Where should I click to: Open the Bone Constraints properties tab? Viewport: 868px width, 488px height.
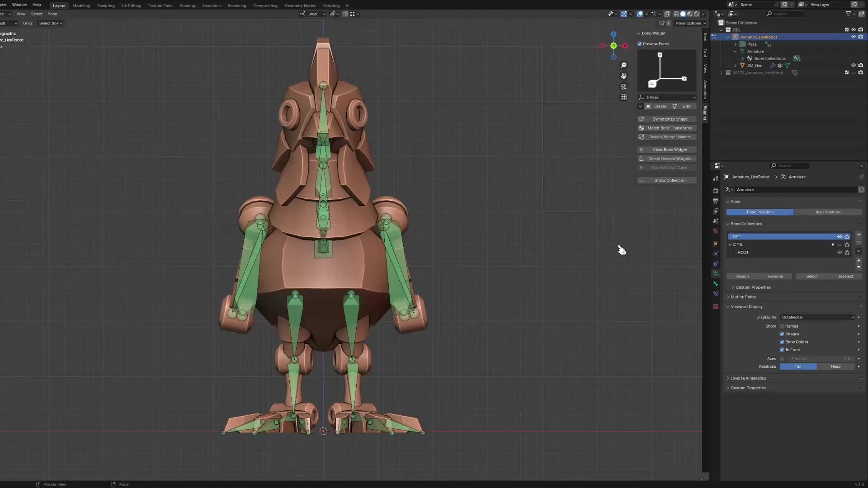(715, 294)
